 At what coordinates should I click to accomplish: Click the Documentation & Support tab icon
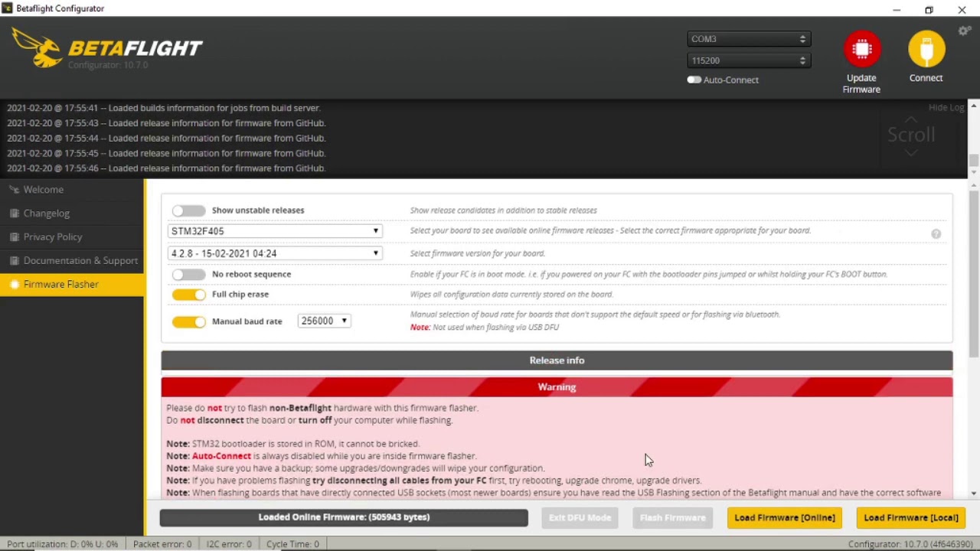coord(14,261)
